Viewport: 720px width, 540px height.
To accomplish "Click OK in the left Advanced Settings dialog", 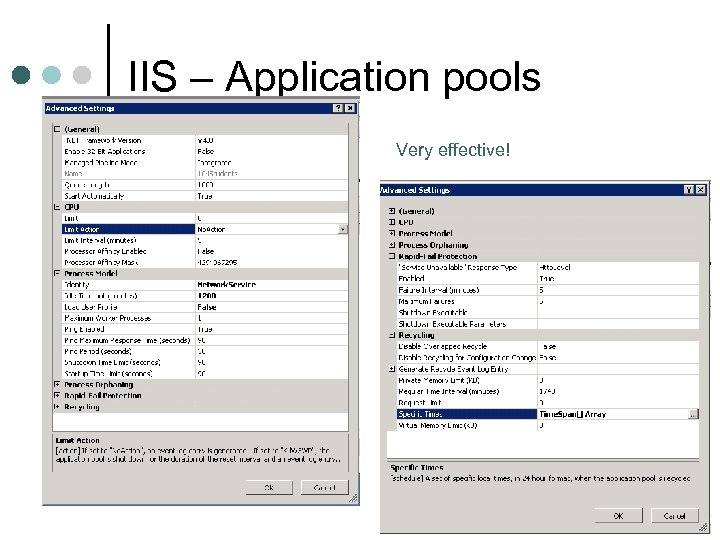I will coord(269,488).
